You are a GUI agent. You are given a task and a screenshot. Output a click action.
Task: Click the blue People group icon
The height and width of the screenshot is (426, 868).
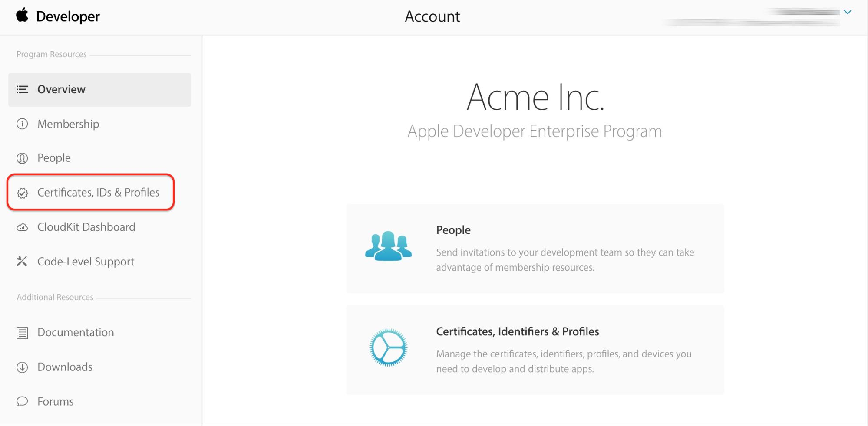click(x=388, y=246)
